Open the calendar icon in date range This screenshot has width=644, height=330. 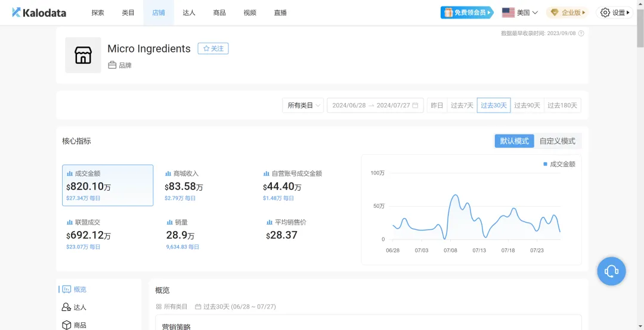415,105
